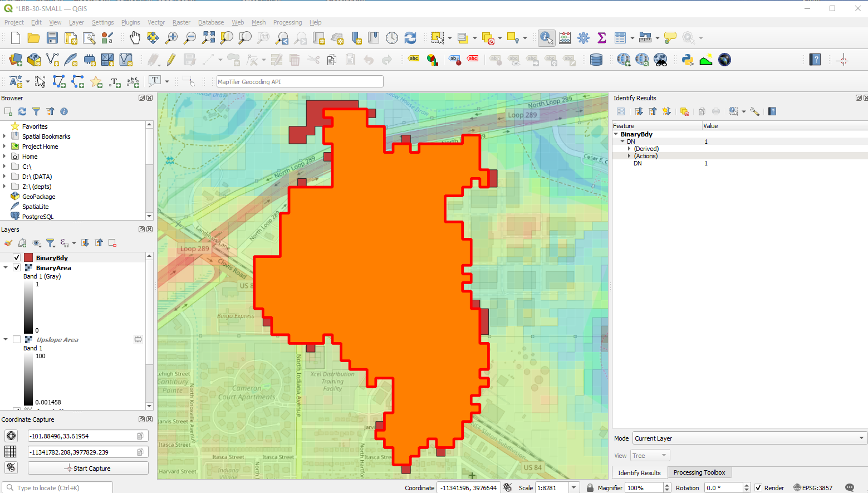Copy the longitude/latitude coordinate value

pyautogui.click(x=140, y=436)
